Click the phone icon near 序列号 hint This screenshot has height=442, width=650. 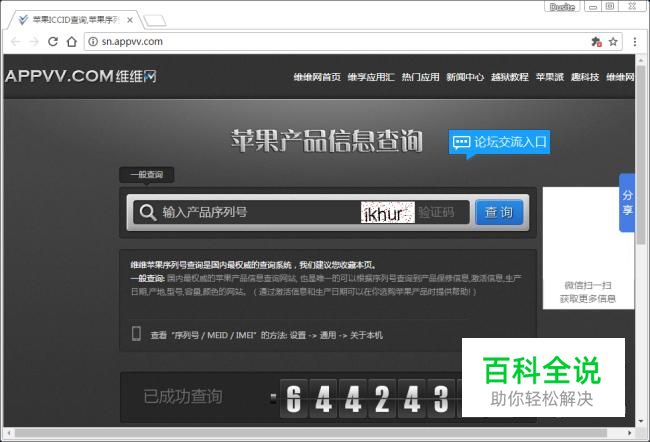(136, 333)
